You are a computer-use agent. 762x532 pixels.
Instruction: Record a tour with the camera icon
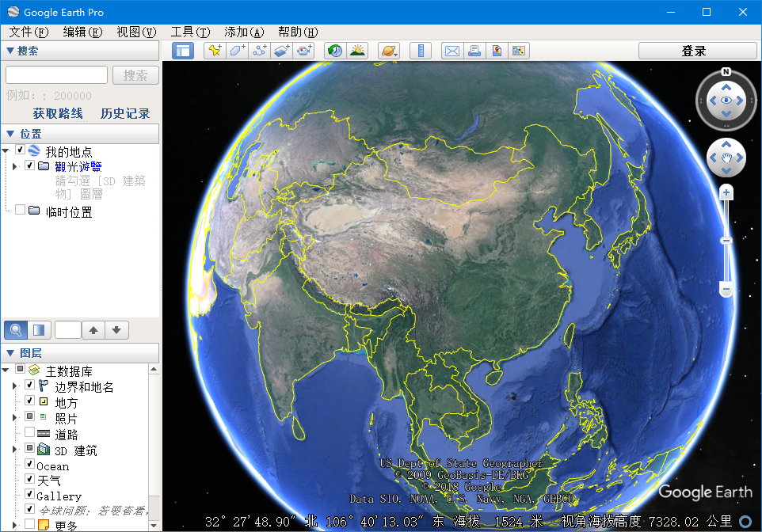[304, 51]
